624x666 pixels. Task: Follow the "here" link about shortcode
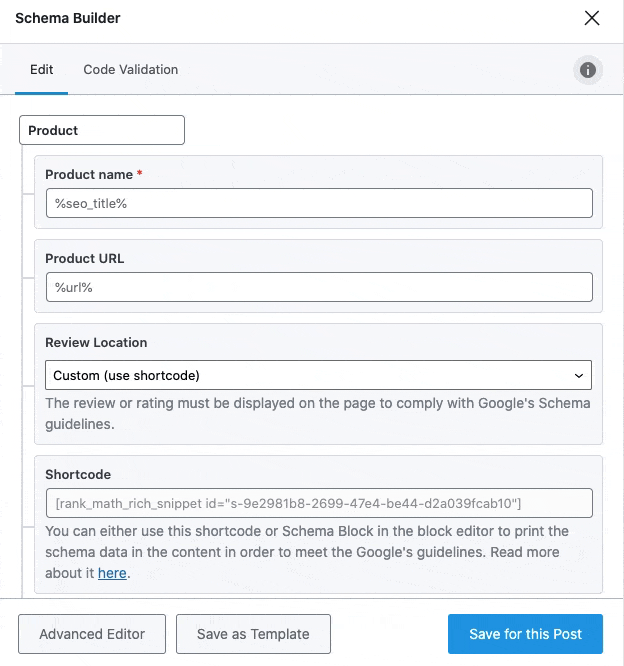112,573
